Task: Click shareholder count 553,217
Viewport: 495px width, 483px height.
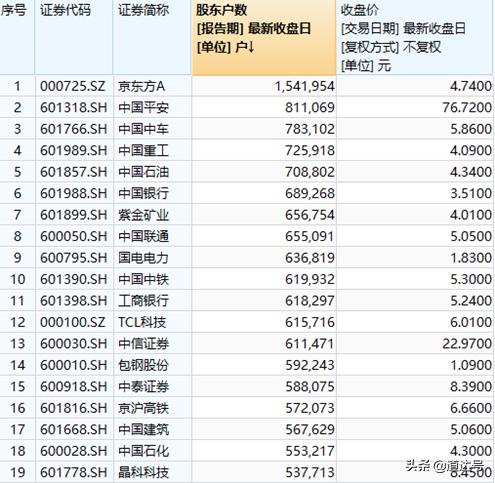Action: [x=310, y=451]
